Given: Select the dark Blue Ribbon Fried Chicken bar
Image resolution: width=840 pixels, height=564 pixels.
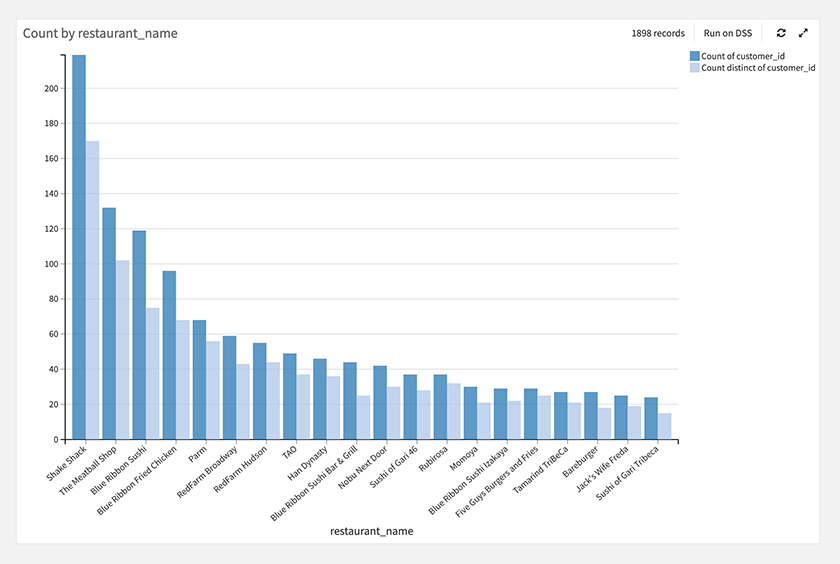Looking at the screenshot, I should click(x=169, y=355).
